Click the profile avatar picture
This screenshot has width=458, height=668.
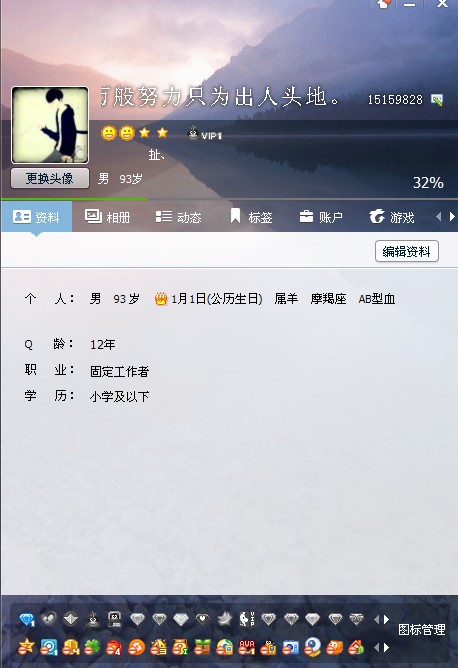[50, 125]
